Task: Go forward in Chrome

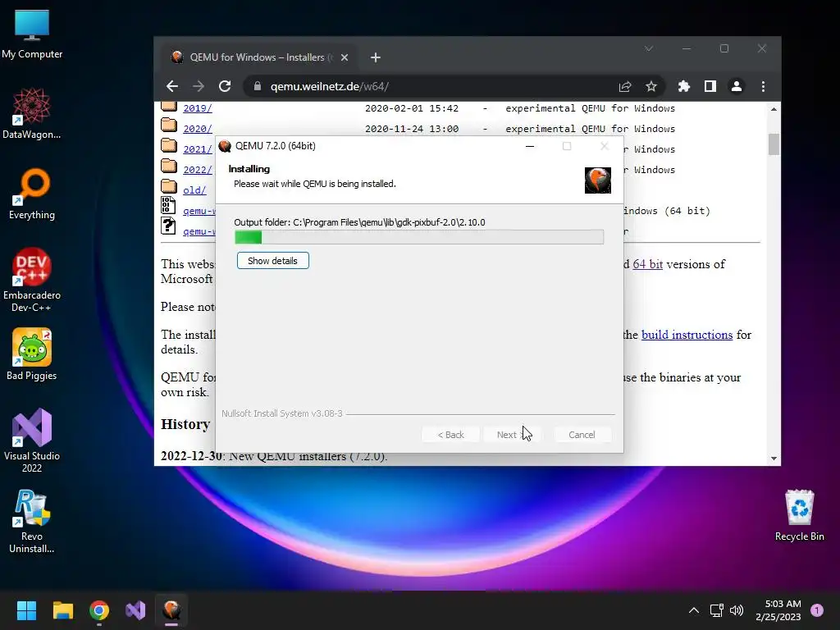Action: 199,86
